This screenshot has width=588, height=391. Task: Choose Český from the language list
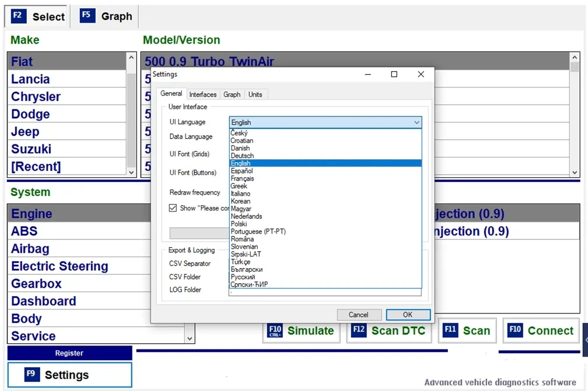(x=325, y=133)
